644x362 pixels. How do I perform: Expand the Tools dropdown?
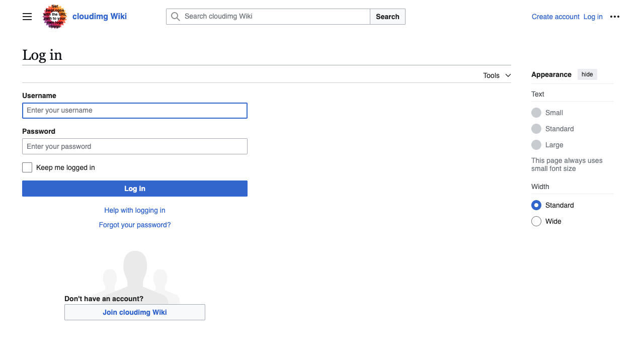[x=497, y=75]
